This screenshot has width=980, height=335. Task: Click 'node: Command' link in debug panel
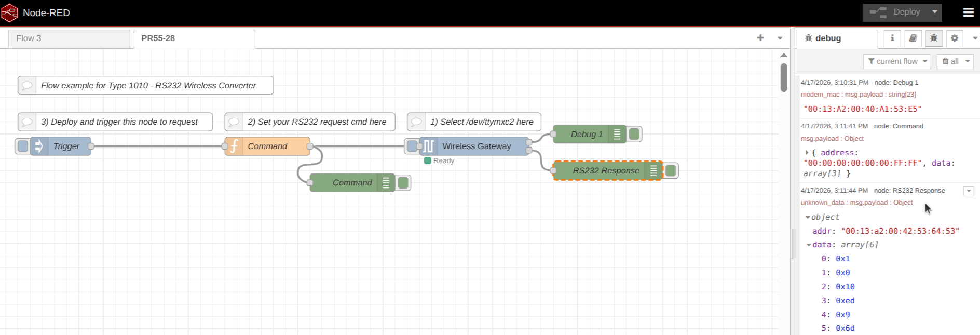pyautogui.click(x=899, y=126)
